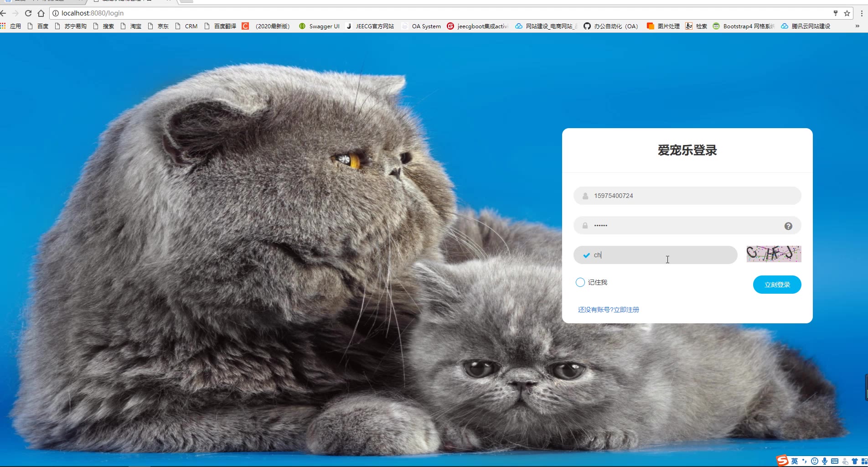Click the username field with 15975400724
The width and height of the screenshot is (868, 467).
pos(687,196)
